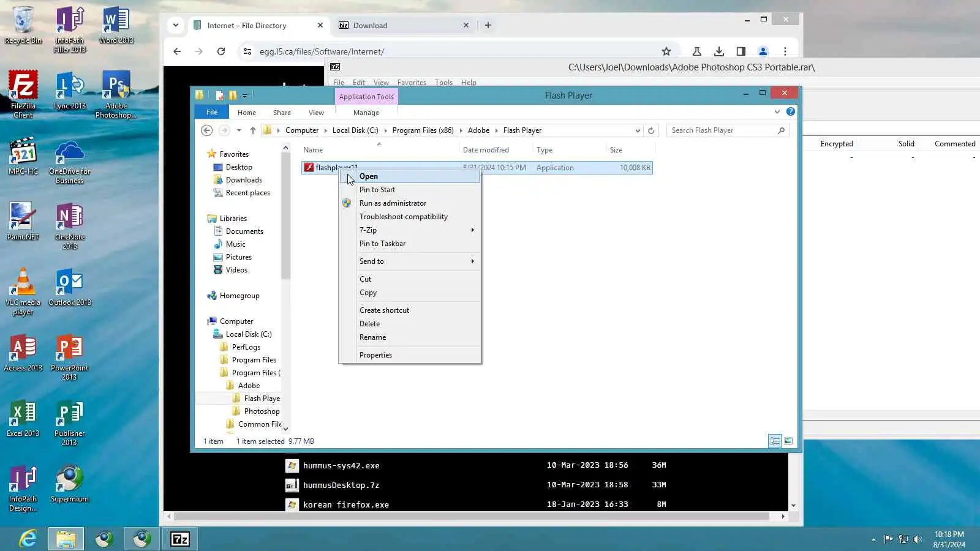Open Publisher 2013 desktop shortcut
This screenshot has height=551, width=980.
click(x=70, y=423)
